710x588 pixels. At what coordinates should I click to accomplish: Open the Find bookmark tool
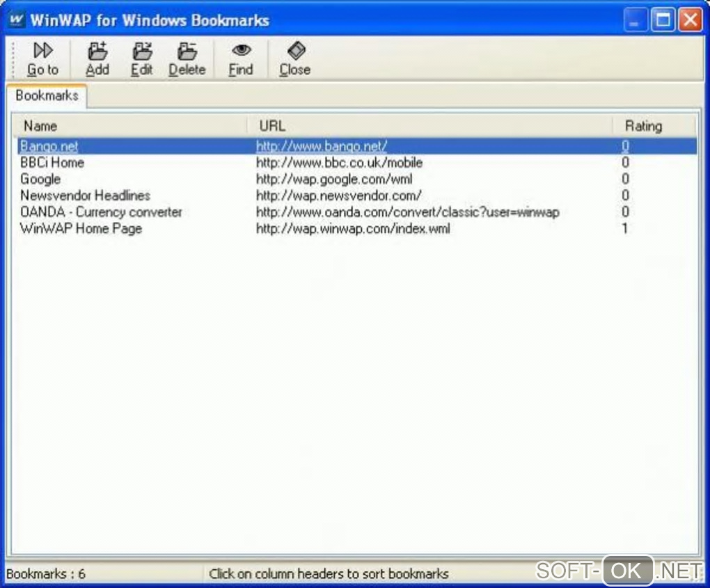click(241, 59)
